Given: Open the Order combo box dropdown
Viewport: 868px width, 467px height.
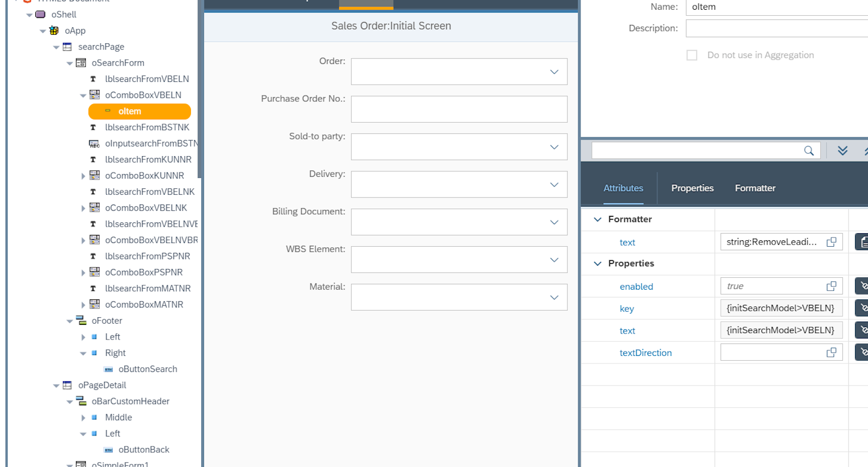Looking at the screenshot, I should [x=554, y=72].
